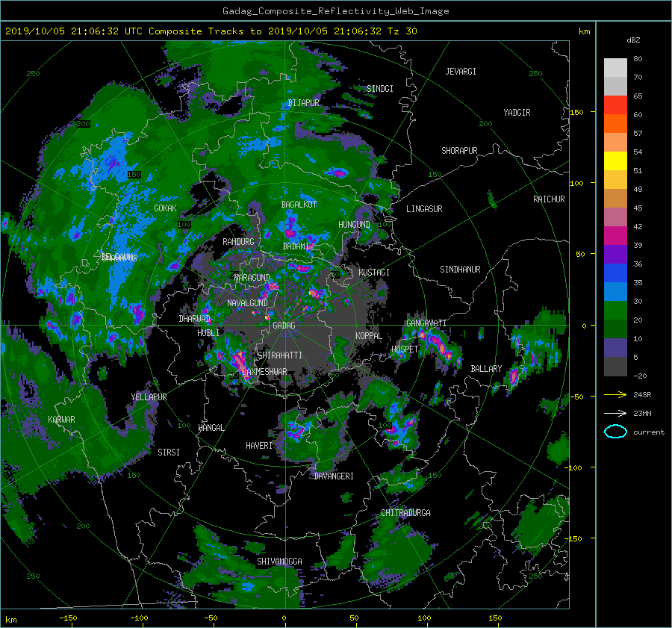Click the red 65 dBZ color swatch

tap(615, 105)
